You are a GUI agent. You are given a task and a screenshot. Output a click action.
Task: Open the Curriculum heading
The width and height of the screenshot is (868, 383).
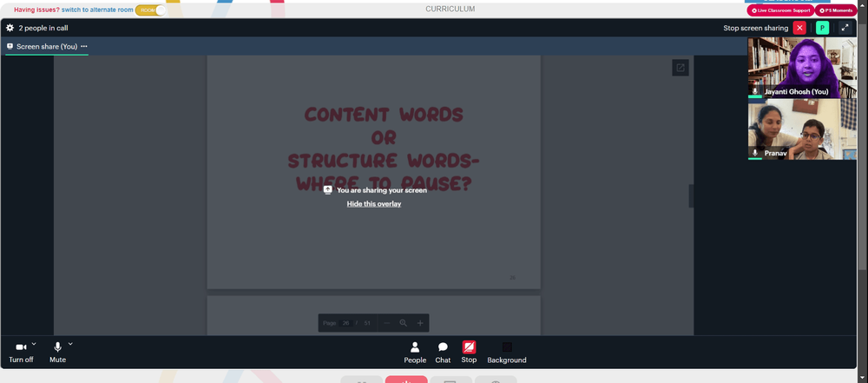point(450,9)
